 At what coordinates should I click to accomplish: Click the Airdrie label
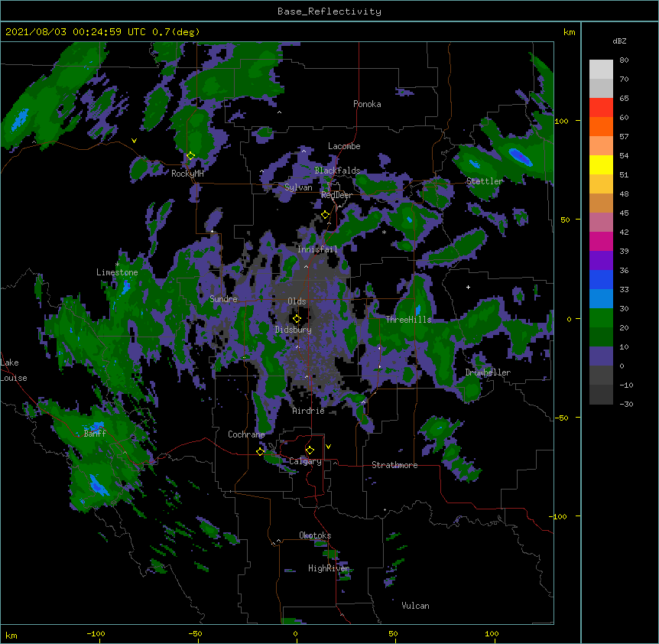click(x=309, y=411)
